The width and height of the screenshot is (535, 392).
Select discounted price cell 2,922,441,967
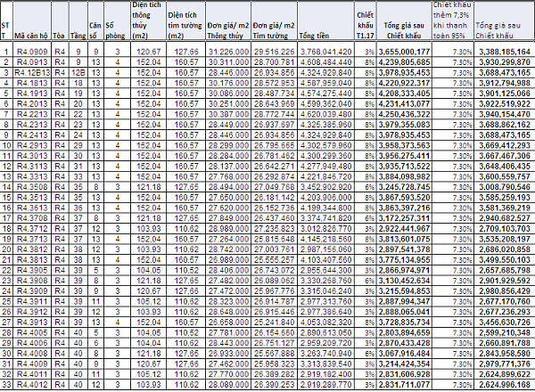pyautogui.click(x=404, y=229)
